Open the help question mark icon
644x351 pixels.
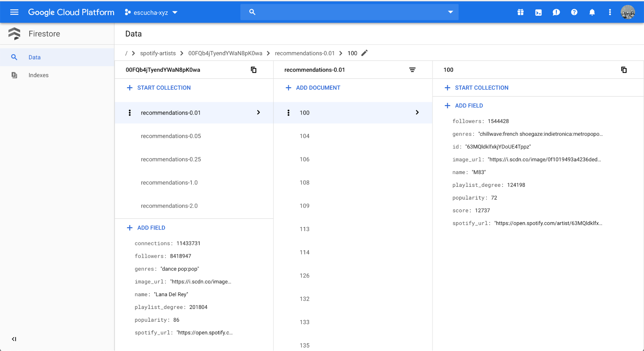click(574, 12)
